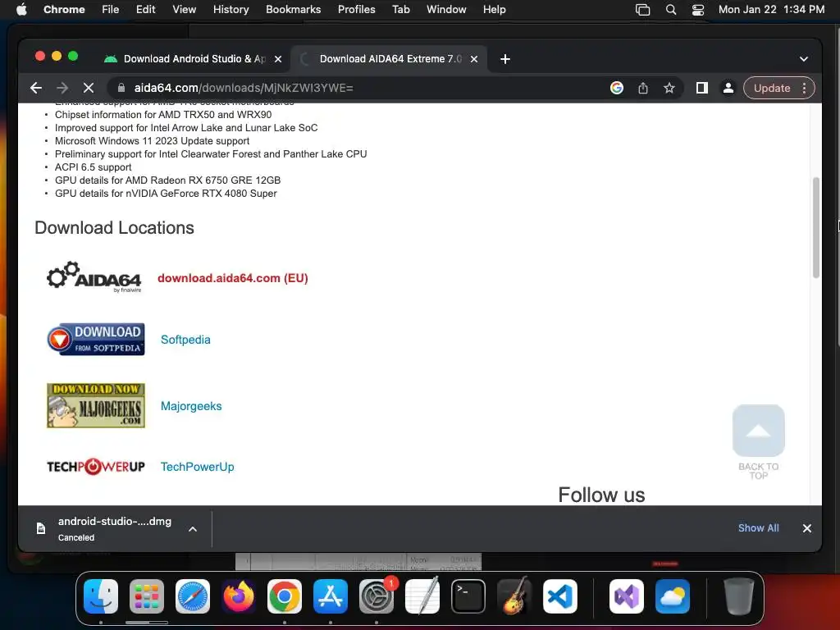Open the Chrome profile icon
The image size is (840, 630).
pos(728,88)
